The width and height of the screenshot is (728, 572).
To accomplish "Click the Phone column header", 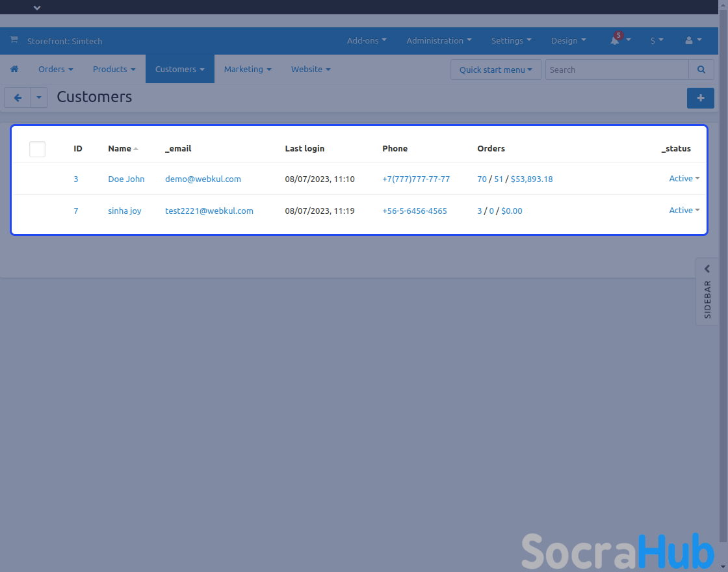I will click(x=395, y=149).
